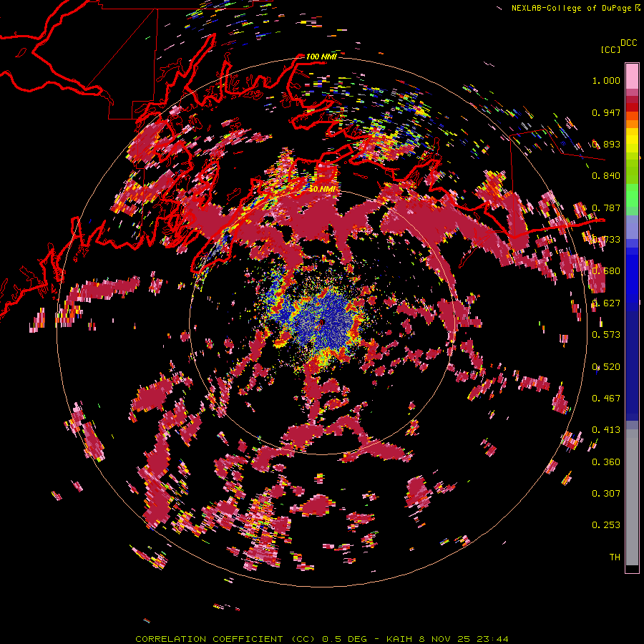Click the [CC] unit label above the legend

(610, 49)
